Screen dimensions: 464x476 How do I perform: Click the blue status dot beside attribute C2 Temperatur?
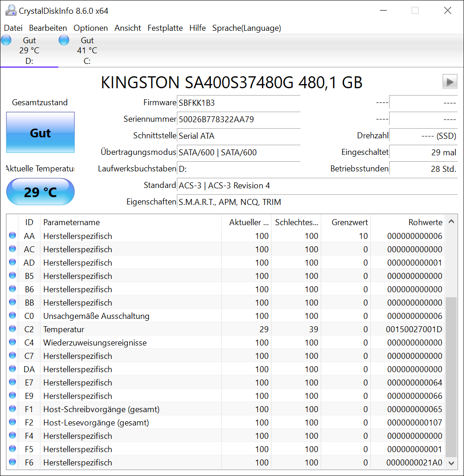(x=12, y=329)
